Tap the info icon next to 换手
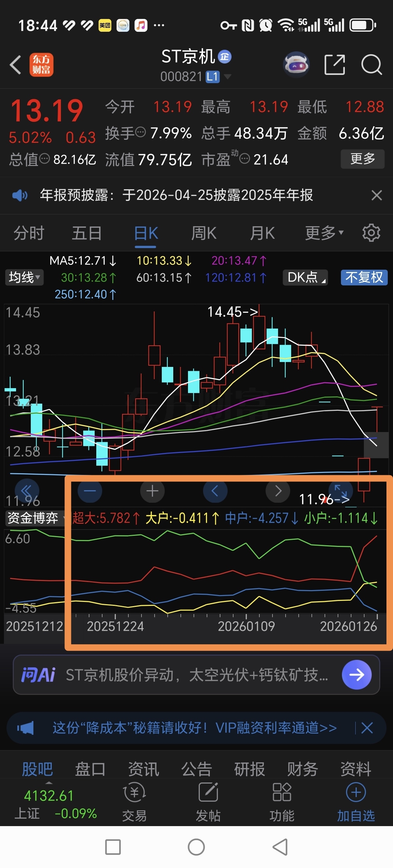The height and width of the screenshot is (868, 393). click(140, 132)
